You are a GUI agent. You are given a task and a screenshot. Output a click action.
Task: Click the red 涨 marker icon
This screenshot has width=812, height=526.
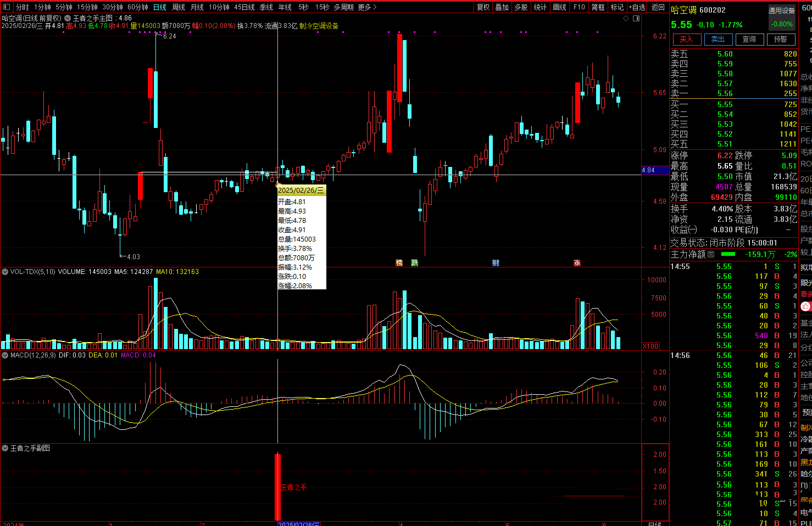pyautogui.click(x=577, y=263)
